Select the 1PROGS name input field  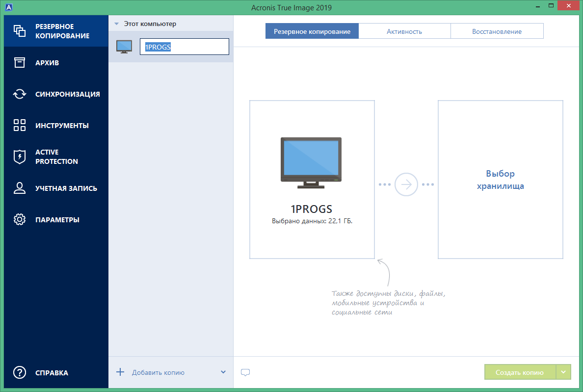tap(184, 47)
